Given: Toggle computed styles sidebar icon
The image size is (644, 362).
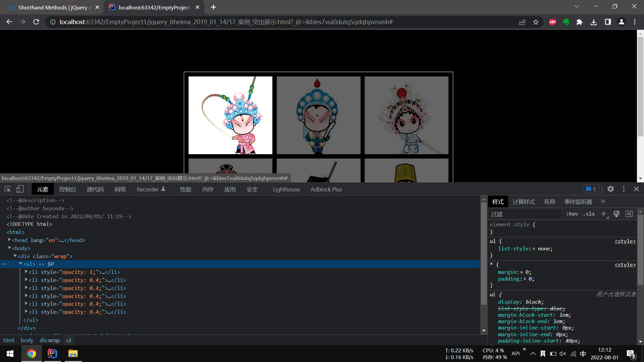Looking at the screenshot, I should click(x=629, y=214).
